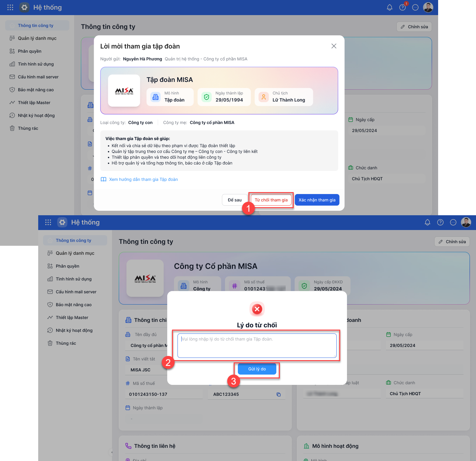Click Chủ Tịch HĐQT value in top screenshot
This screenshot has width=476, height=461.
click(367, 179)
